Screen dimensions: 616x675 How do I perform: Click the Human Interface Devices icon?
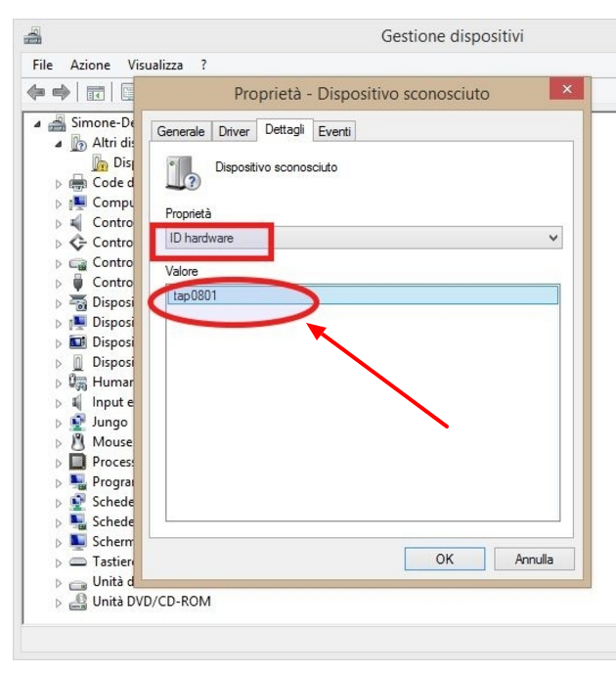click(x=78, y=382)
